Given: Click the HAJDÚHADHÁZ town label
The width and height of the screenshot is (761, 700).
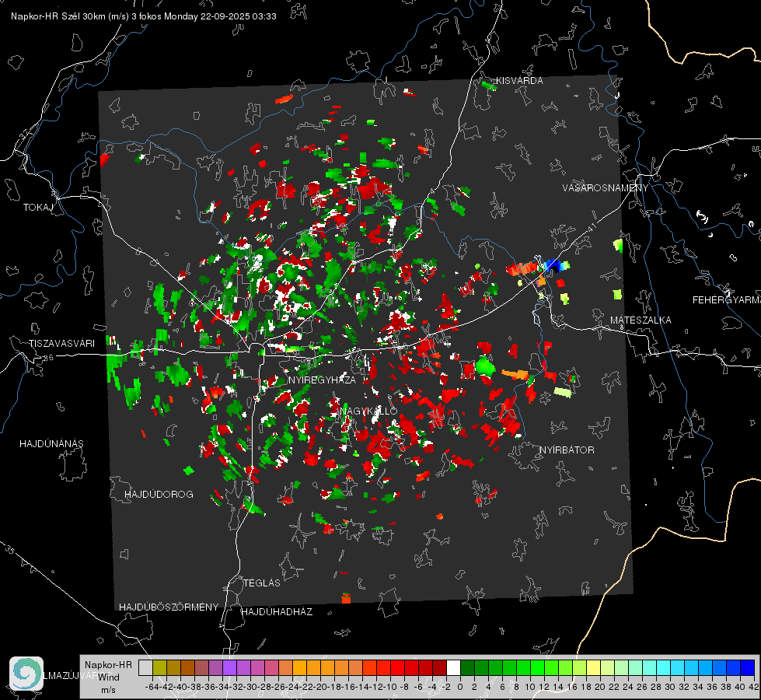Looking at the screenshot, I should pyautogui.click(x=277, y=611).
